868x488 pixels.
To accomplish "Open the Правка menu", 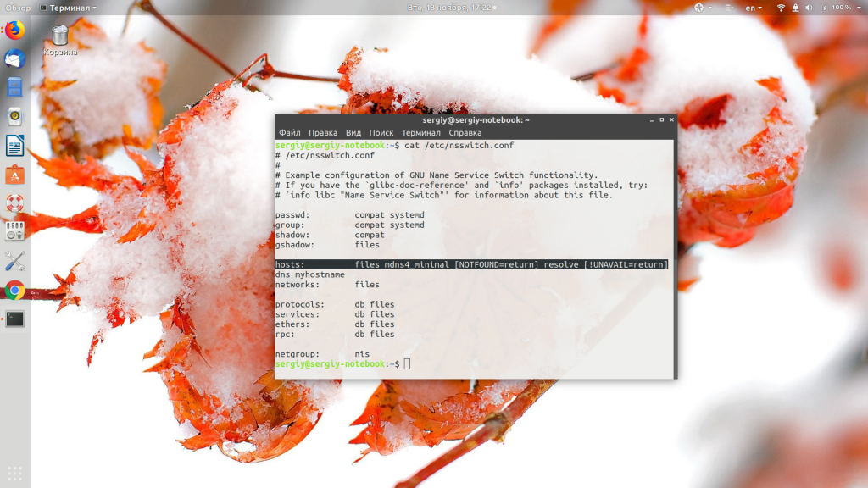I will (323, 133).
